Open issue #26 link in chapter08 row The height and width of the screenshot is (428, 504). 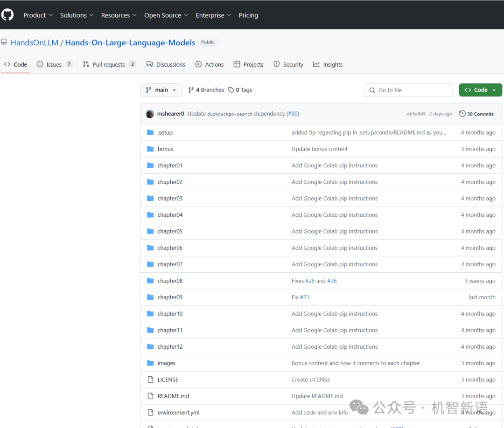point(332,281)
